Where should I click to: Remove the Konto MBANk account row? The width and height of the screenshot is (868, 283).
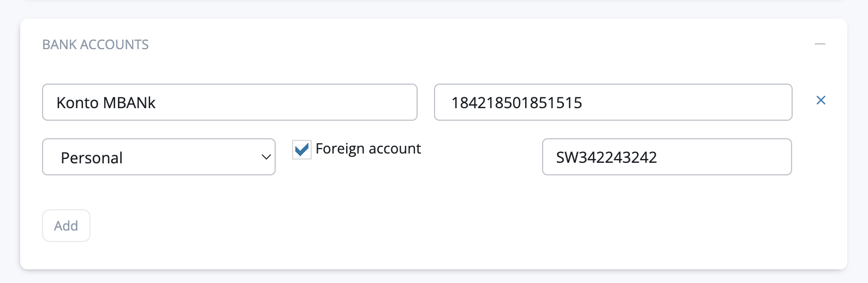[x=821, y=101]
